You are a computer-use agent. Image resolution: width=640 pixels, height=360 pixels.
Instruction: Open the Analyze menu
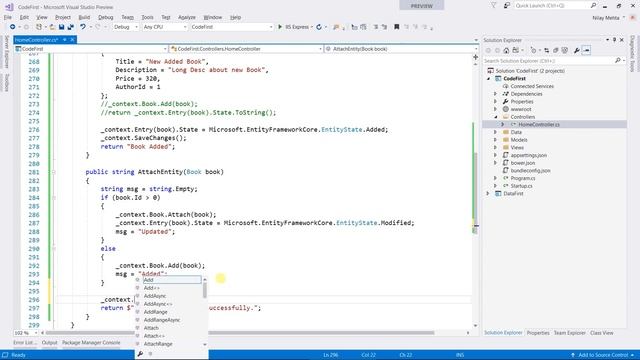(187, 18)
